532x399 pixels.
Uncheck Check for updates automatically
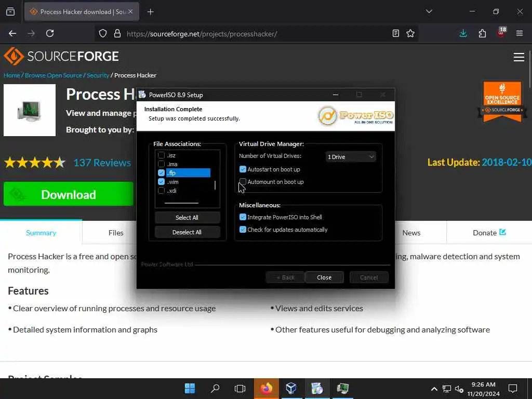click(x=243, y=230)
